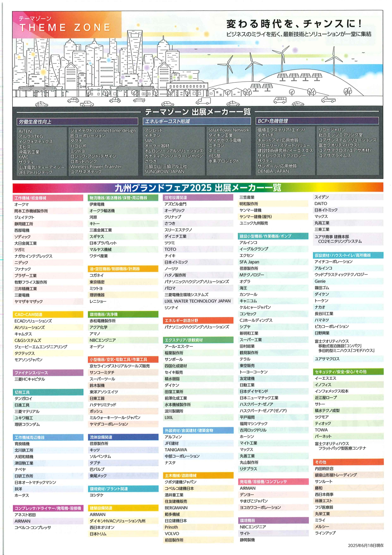Select the "BERGMANN" row

pos(198,508)
